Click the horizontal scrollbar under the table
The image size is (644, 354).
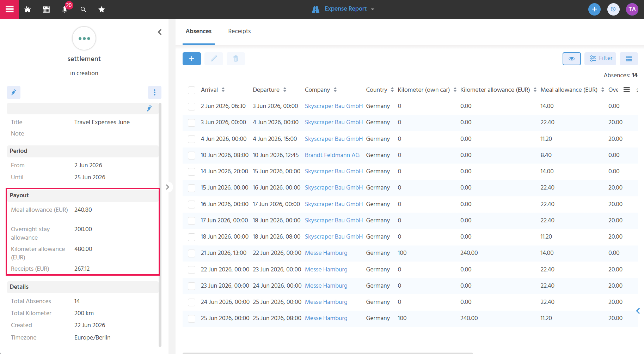pos(328,353)
